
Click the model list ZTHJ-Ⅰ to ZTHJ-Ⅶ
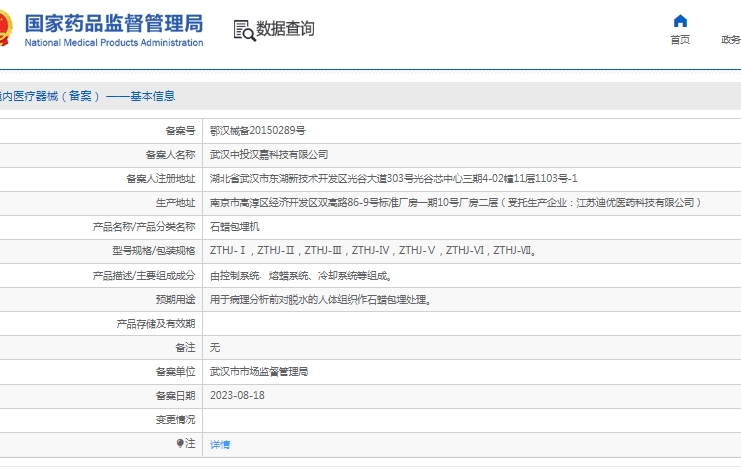click(373, 250)
